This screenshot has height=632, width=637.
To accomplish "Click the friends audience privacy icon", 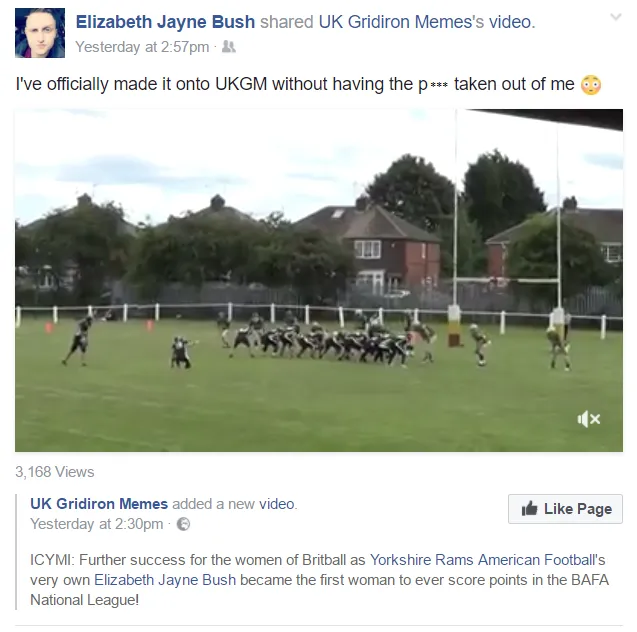I will (x=229, y=47).
